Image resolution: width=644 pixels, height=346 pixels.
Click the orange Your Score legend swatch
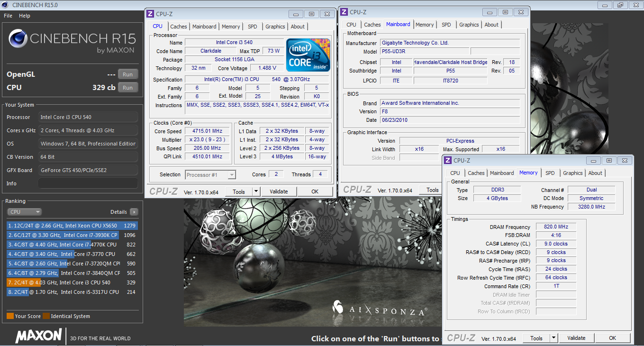tap(10, 316)
